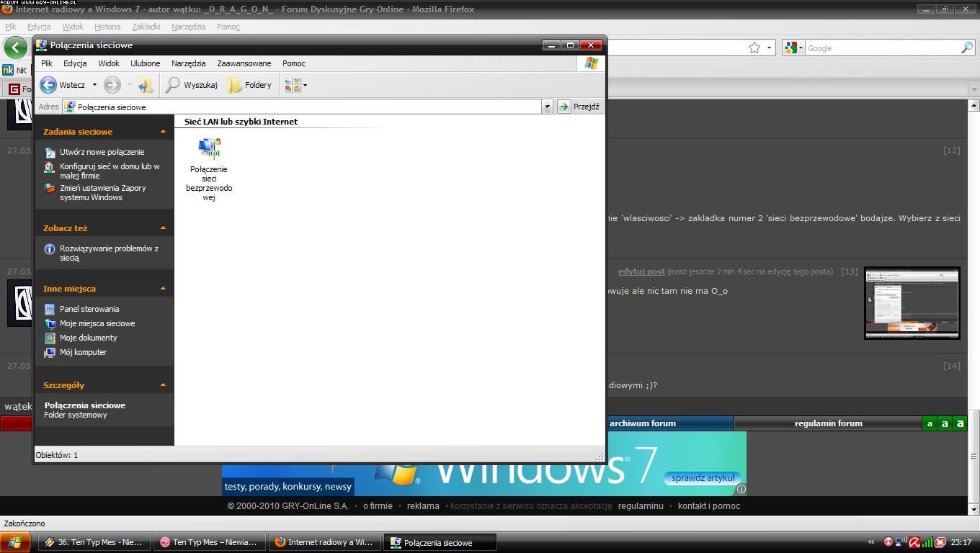
Task: Collapse the Szczegóły panel
Action: point(163,385)
